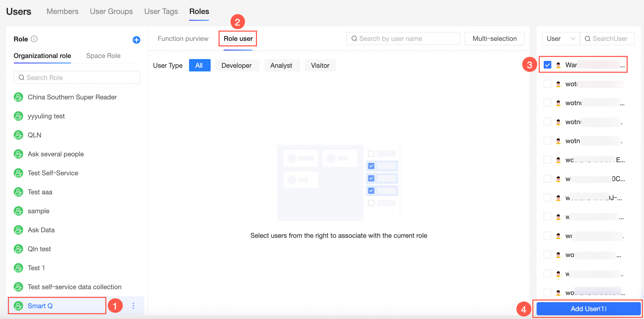
Task: Open the three-dot menu next to Smart Q
Action: [x=133, y=306]
